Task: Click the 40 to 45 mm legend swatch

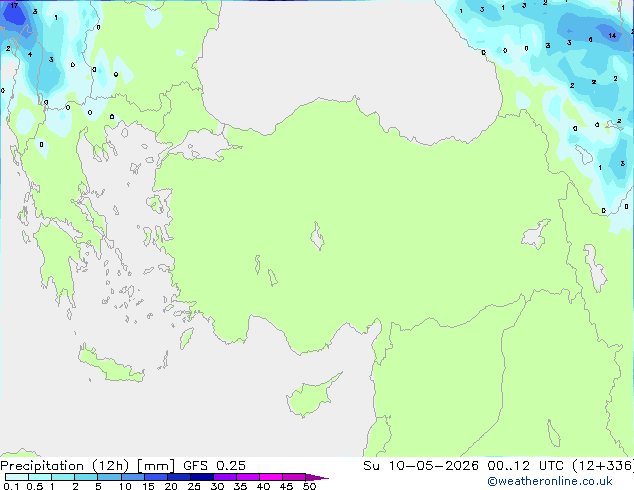Action: click(x=271, y=477)
